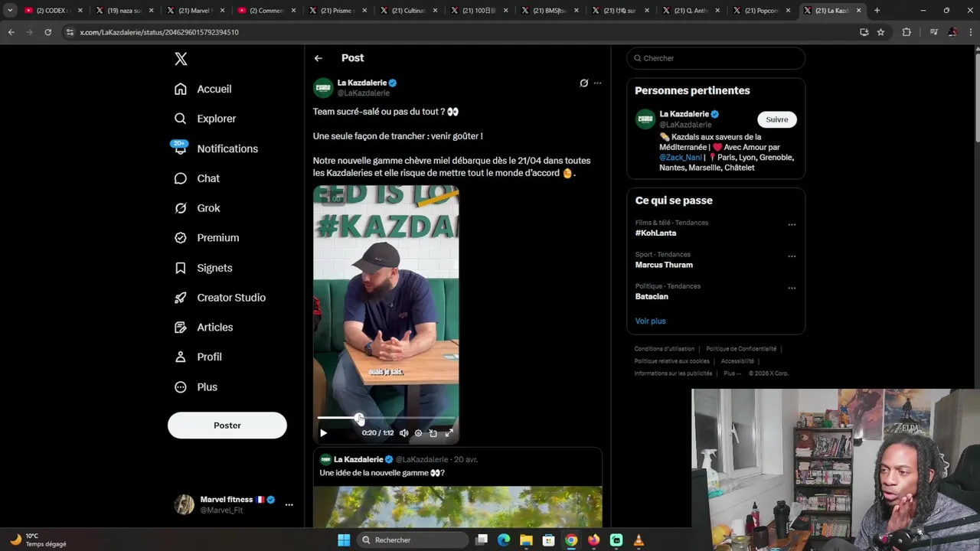Image resolution: width=980 pixels, height=551 pixels.
Task: Open Politique de Confidentialité footer link
Action: 741,349
